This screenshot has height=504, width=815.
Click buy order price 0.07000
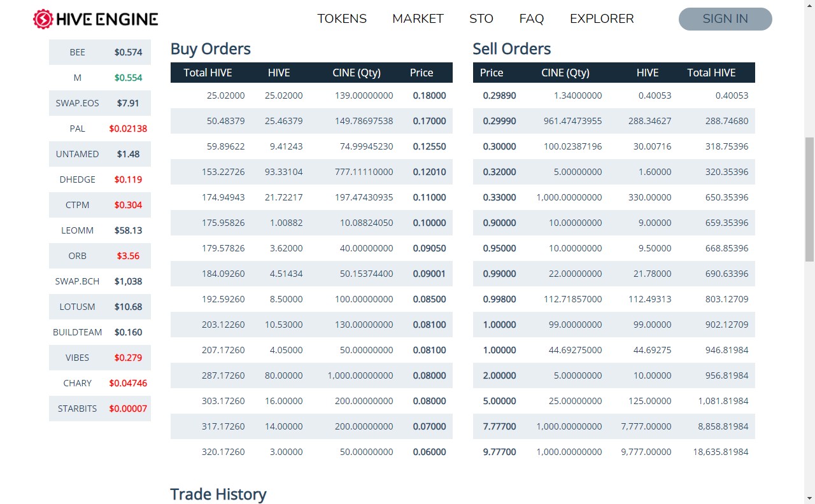point(429,426)
